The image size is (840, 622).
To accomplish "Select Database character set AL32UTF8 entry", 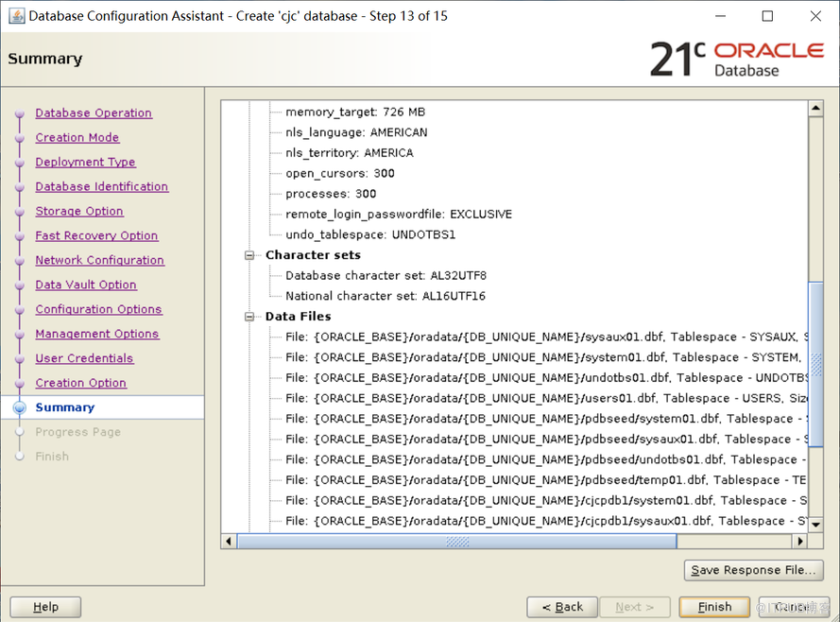I will click(x=387, y=275).
